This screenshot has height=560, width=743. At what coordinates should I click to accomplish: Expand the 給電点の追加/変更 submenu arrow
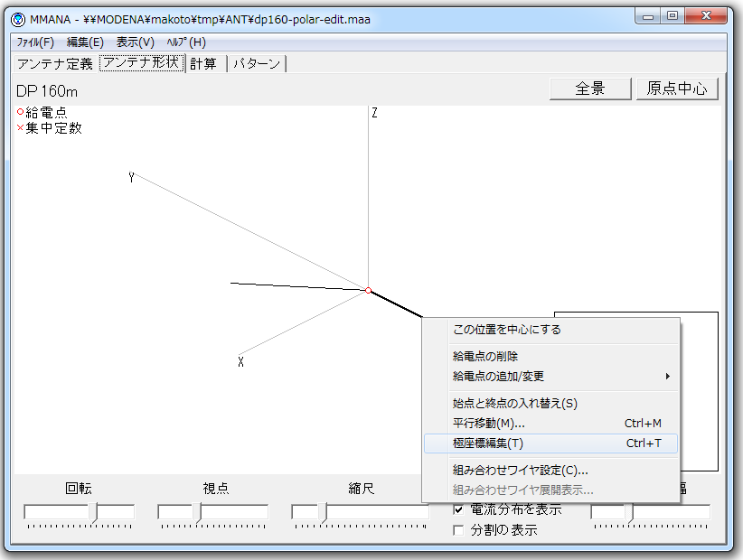tap(668, 376)
